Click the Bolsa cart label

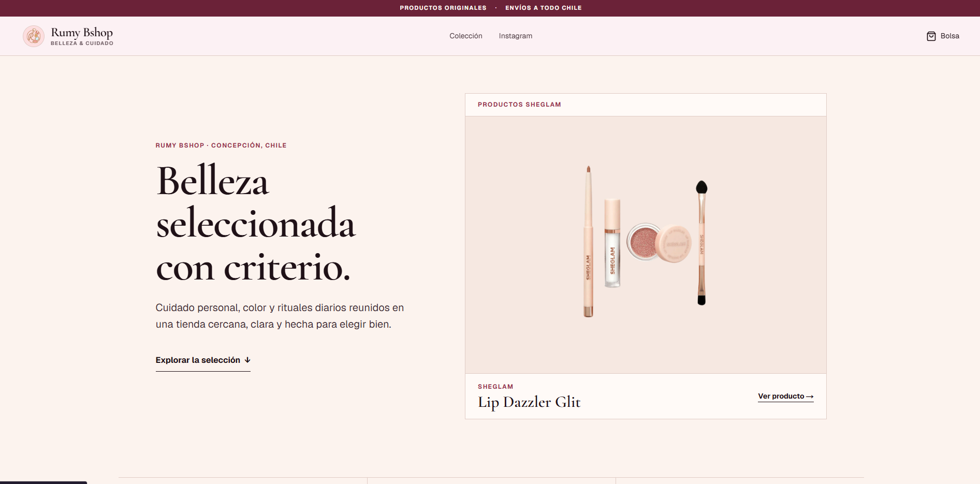click(x=949, y=36)
